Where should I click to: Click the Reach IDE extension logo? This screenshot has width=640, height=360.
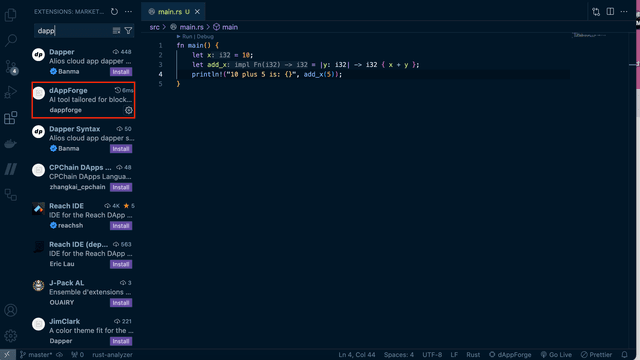click(38, 209)
